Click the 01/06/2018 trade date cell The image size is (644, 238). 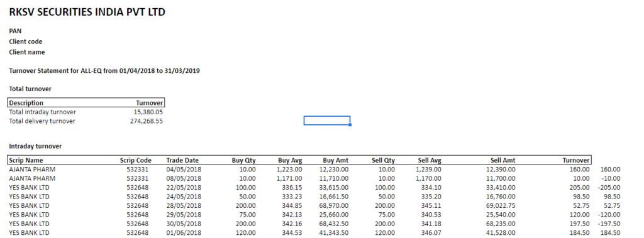(184, 234)
